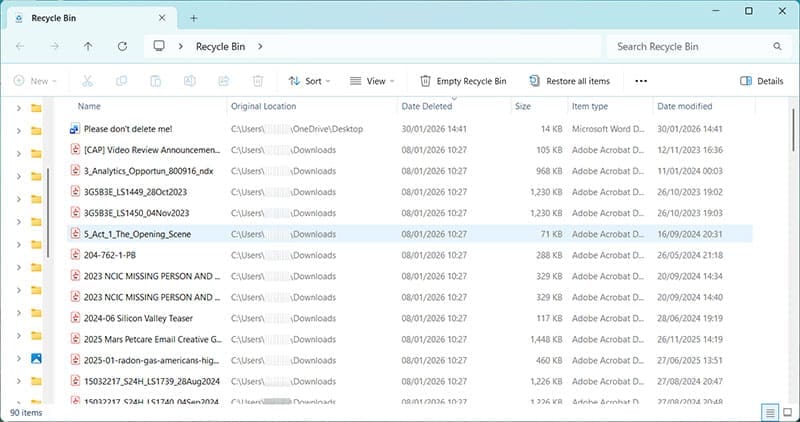Open the See more three-dots menu
The width and height of the screenshot is (800, 422).
tap(641, 81)
